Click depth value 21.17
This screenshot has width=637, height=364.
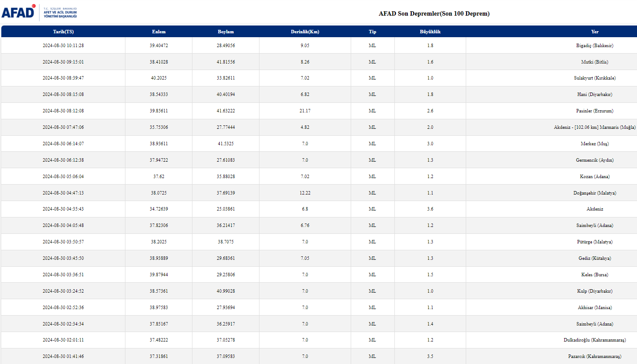tap(305, 111)
